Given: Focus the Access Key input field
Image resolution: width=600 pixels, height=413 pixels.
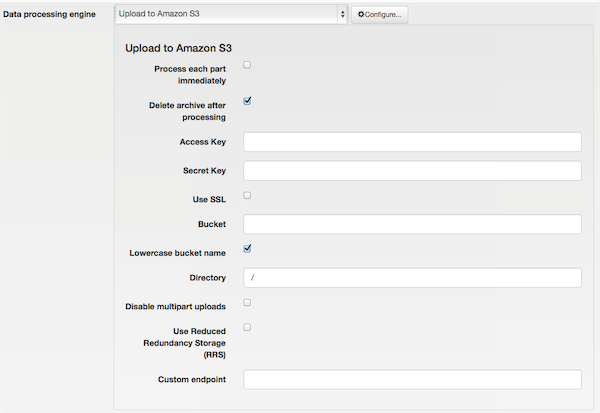Looking at the screenshot, I should [x=412, y=142].
